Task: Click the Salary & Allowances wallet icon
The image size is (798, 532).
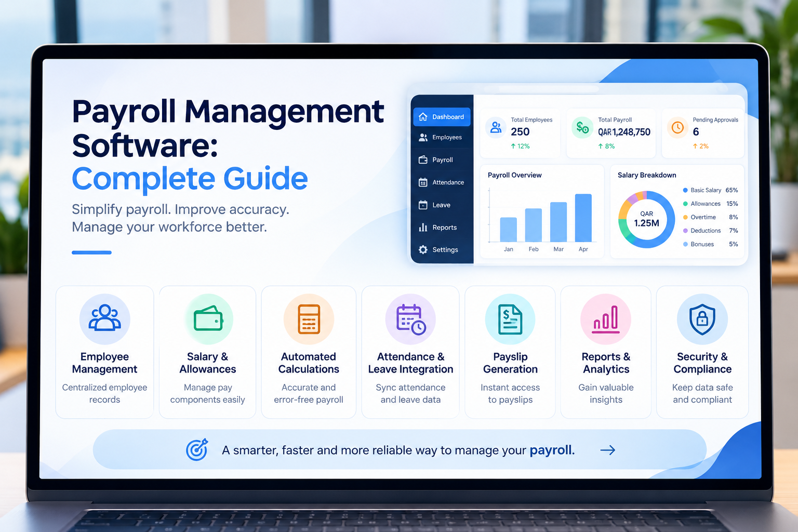Action: (x=208, y=318)
